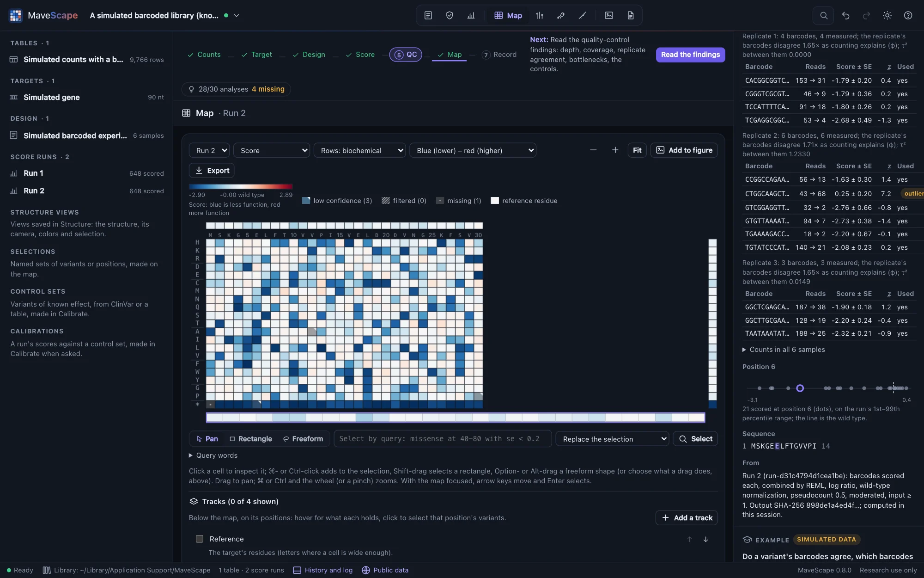Click the Add to figure button
Image resolution: width=924 pixels, height=578 pixels.
pyautogui.click(x=684, y=150)
